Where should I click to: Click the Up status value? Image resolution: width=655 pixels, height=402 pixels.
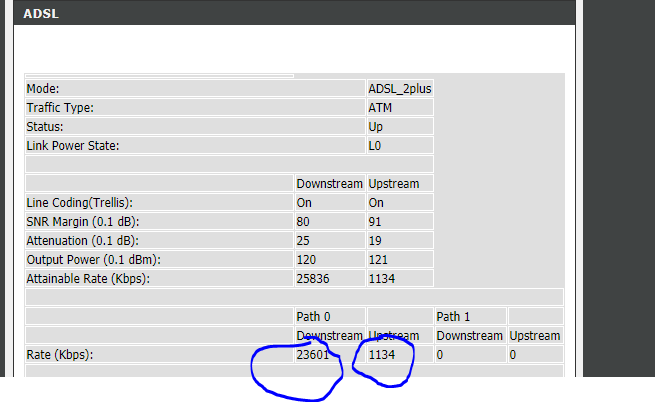tap(376, 127)
